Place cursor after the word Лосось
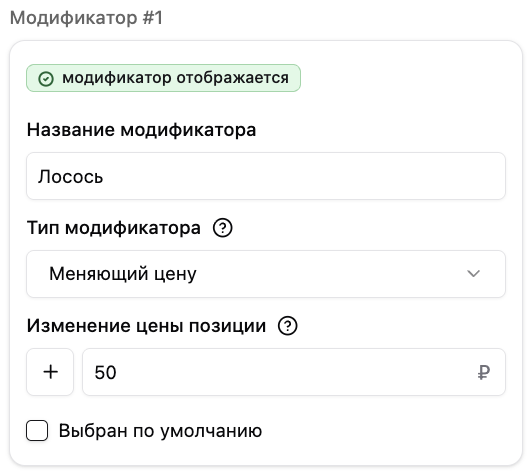Image resolution: width=532 pixels, height=474 pixels. 104,176
